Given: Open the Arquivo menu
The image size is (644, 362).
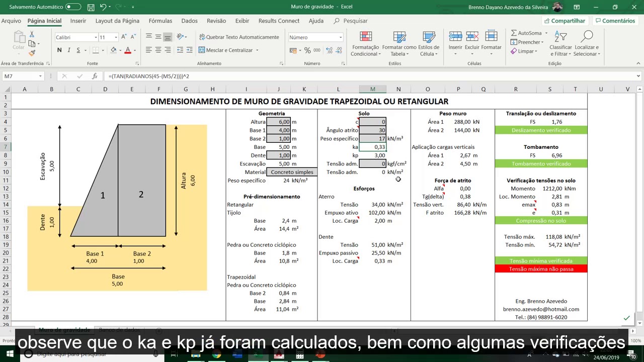Looking at the screenshot, I should (11, 21).
